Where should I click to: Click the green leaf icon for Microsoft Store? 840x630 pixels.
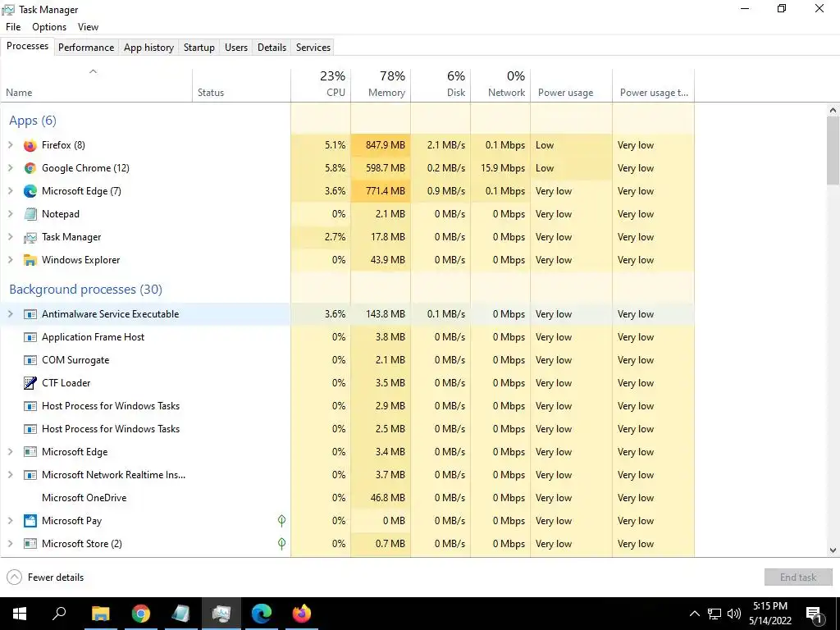point(282,544)
